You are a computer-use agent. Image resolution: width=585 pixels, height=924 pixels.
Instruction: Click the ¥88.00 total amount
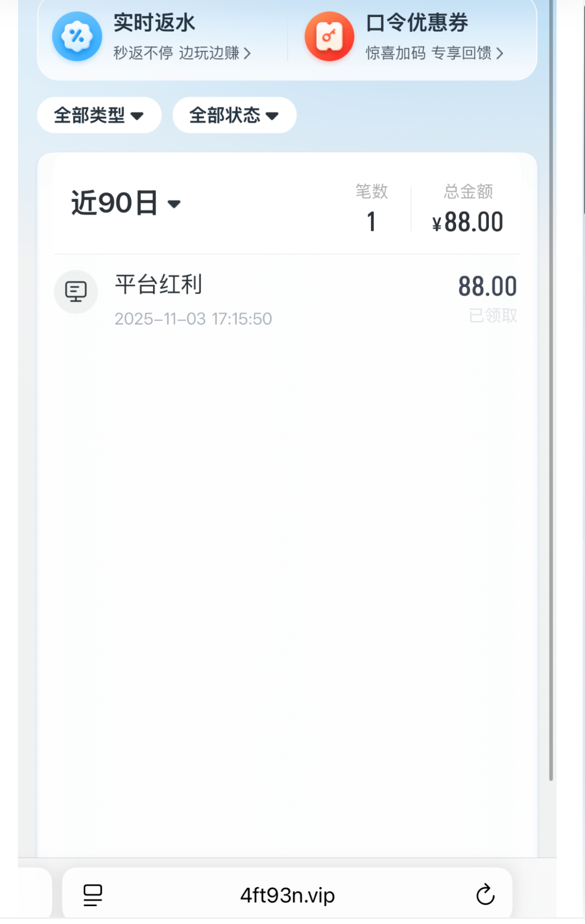coord(468,222)
